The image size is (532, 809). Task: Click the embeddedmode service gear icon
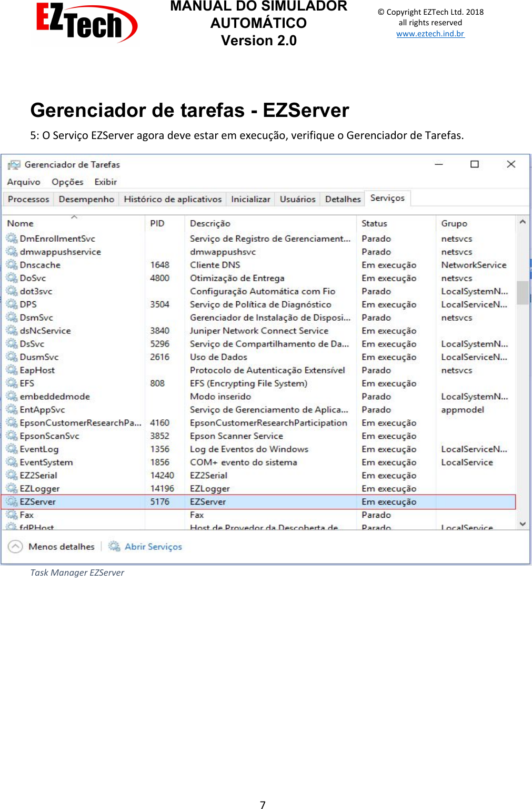pyautogui.click(x=12, y=396)
